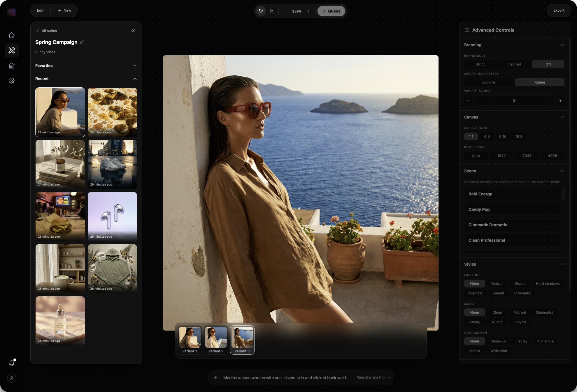The width and height of the screenshot is (577, 392).
Task: Open Settings via the gear icon
Action: coord(12,81)
